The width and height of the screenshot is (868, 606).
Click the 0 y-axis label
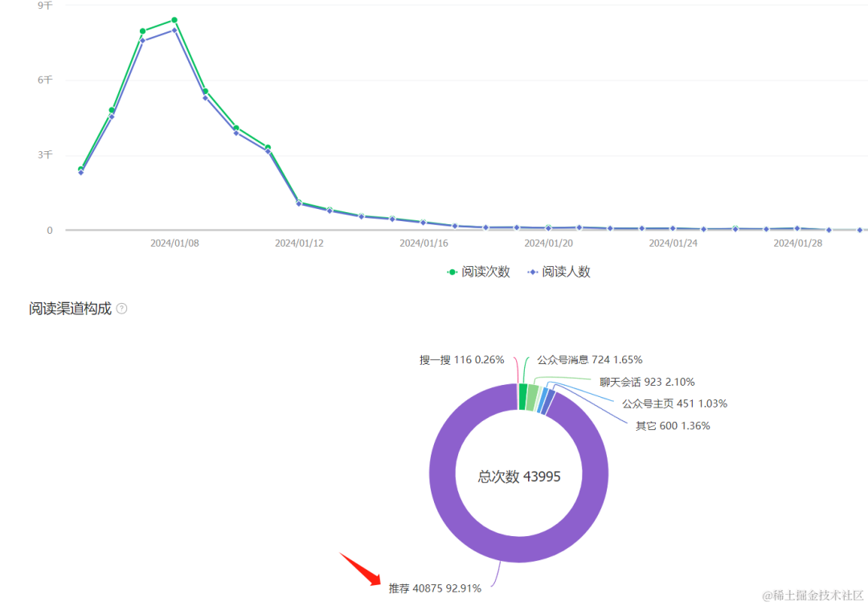(x=50, y=230)
